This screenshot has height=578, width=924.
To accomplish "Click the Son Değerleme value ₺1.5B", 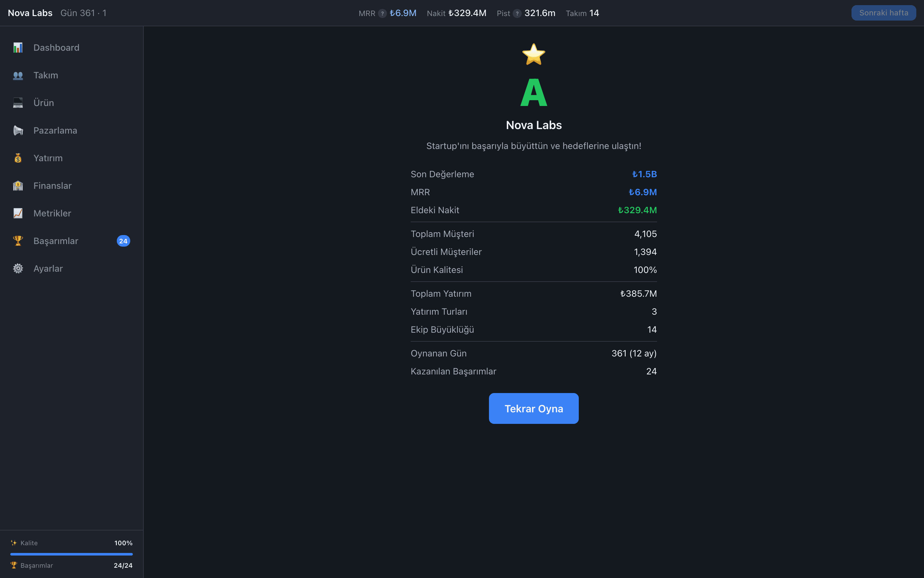I will click(x=645, y=174).
